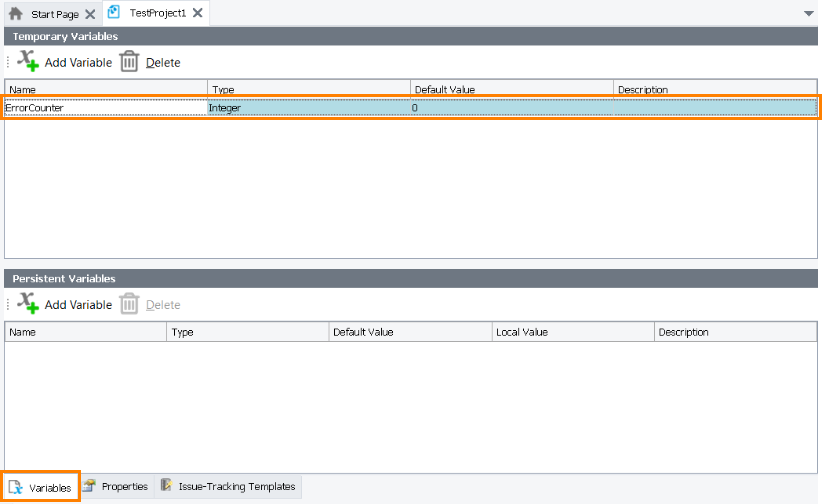Switch to the Properties tab

click(124, 487)
